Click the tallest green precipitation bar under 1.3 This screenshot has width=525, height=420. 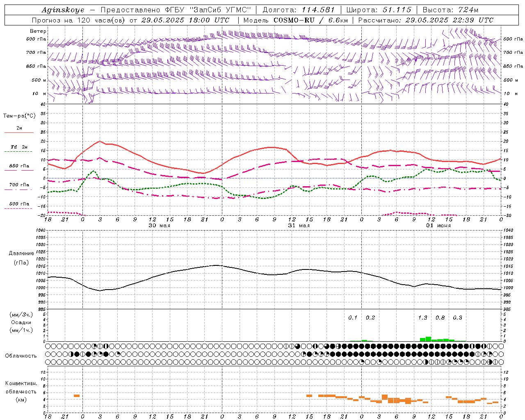428,339
